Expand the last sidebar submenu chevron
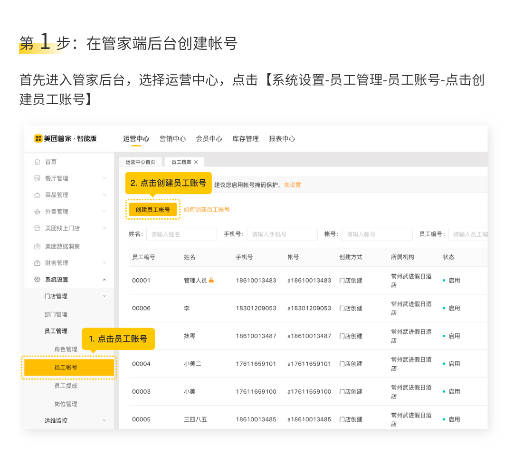The width and height of the screenshot is (513, 453). coord(104,420)
